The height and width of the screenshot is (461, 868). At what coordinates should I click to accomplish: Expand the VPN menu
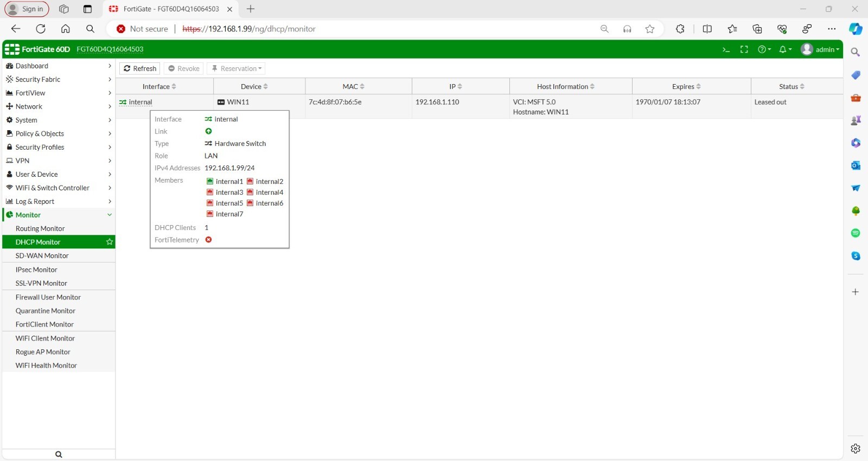click(x=59, y=161)
